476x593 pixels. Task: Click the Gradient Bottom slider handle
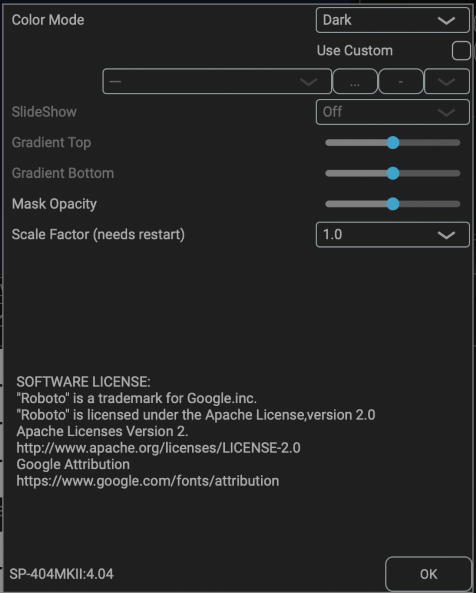(x=393, y=173)
